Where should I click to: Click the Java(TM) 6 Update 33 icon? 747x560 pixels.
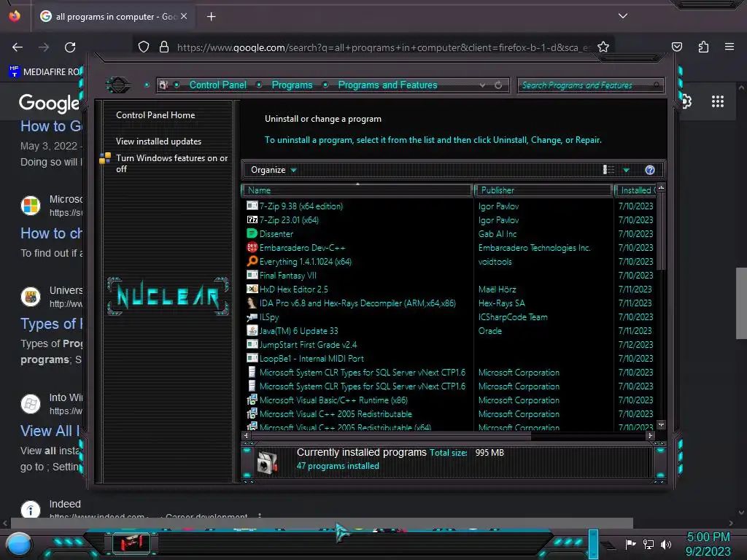252,330
